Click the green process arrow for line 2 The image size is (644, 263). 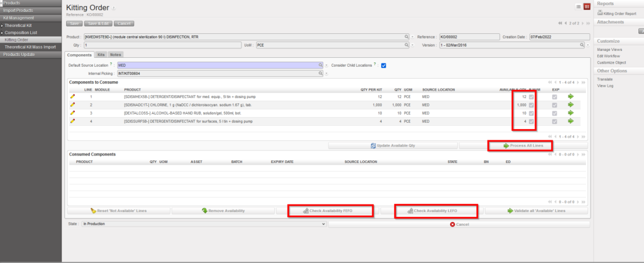(x=571, y=104)
